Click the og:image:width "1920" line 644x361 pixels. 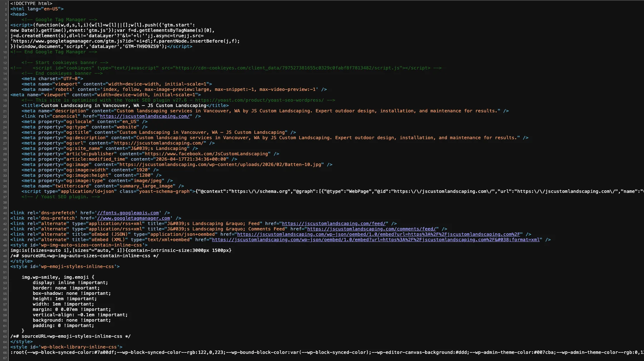[90, 170]
